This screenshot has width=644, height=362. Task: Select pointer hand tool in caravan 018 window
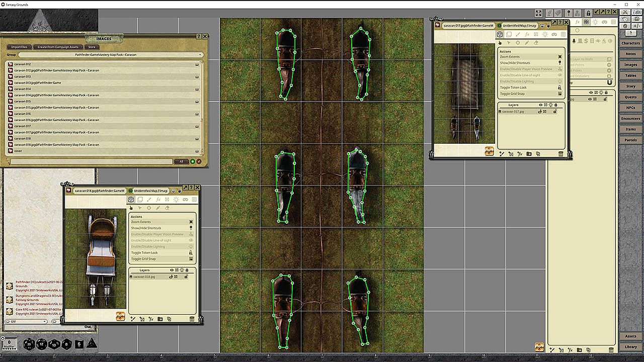click(131, 208)
